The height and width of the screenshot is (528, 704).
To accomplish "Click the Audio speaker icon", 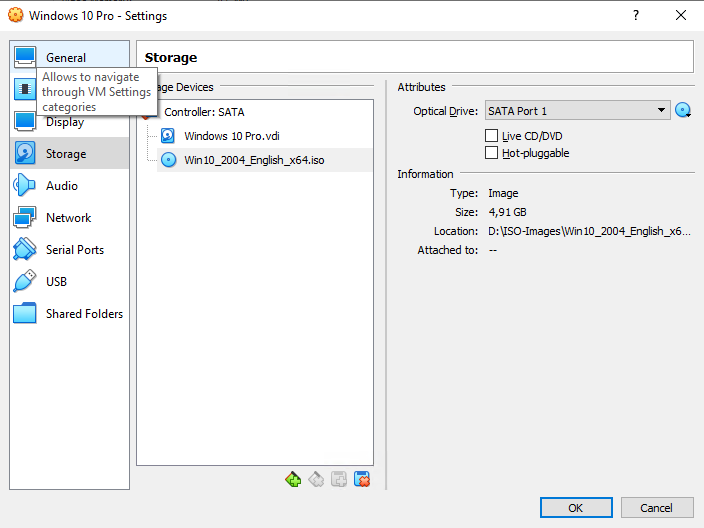I will coord(25,185).
